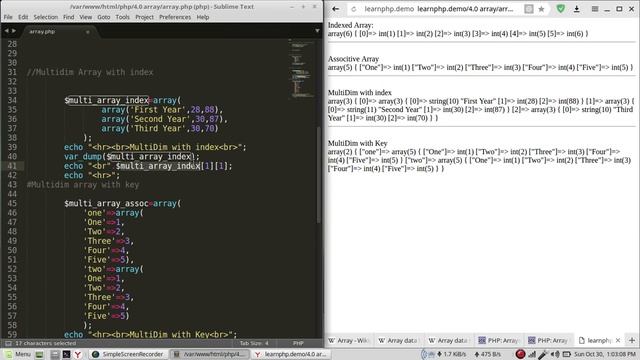
Task: Close the array.php tab in Sublime
Action: [x=87, y=32]
